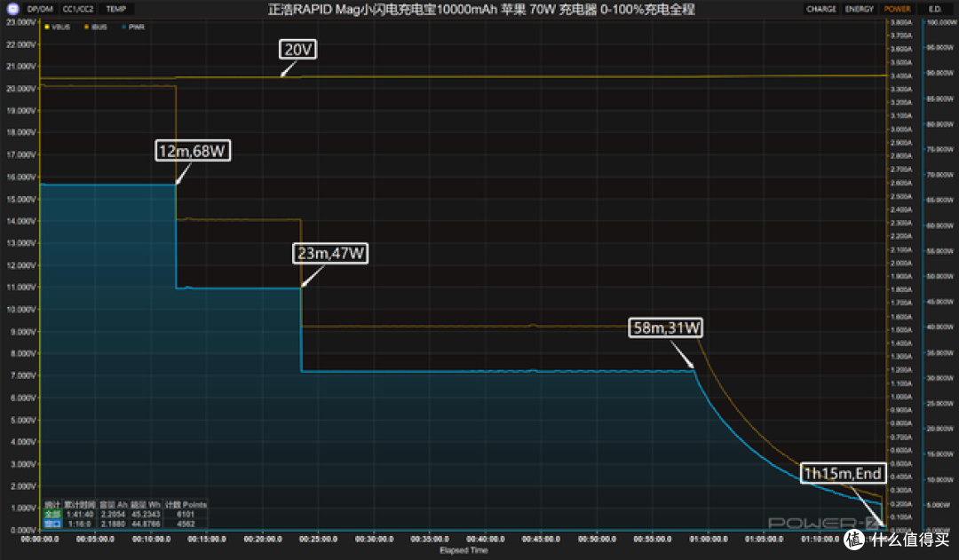Click the 50.000W power axis label
The image size is (959, 560).
941,276
